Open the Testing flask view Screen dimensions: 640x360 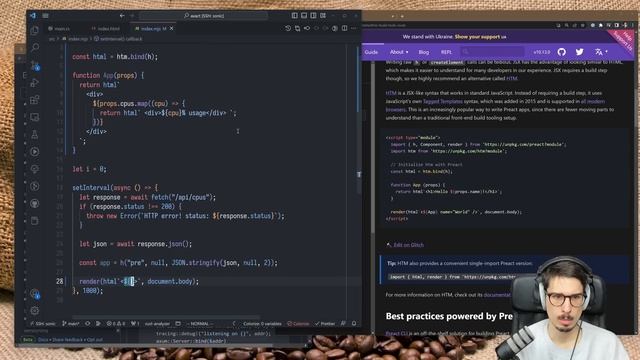point(35,134)
